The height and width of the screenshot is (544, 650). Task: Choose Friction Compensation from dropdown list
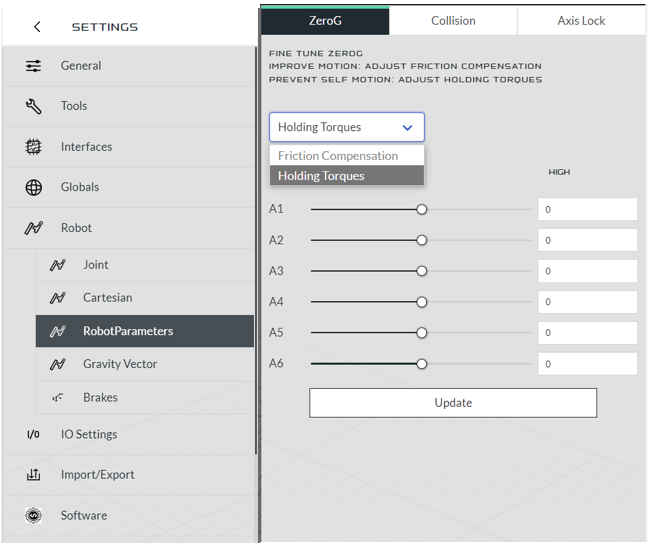click(x=338, y=156)
